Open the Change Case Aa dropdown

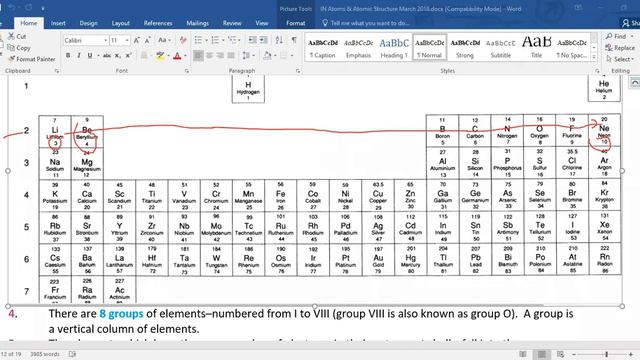pyautogui.click(x=164, y=40)
